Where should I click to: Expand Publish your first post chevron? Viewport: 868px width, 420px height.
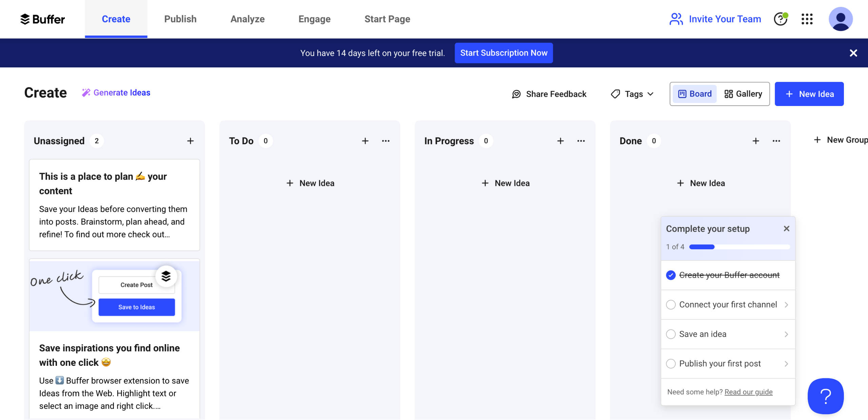(x=786, y=364)
